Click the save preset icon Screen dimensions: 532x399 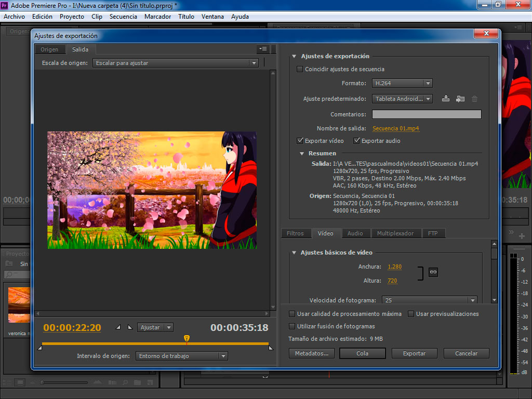tap(446, 99)
